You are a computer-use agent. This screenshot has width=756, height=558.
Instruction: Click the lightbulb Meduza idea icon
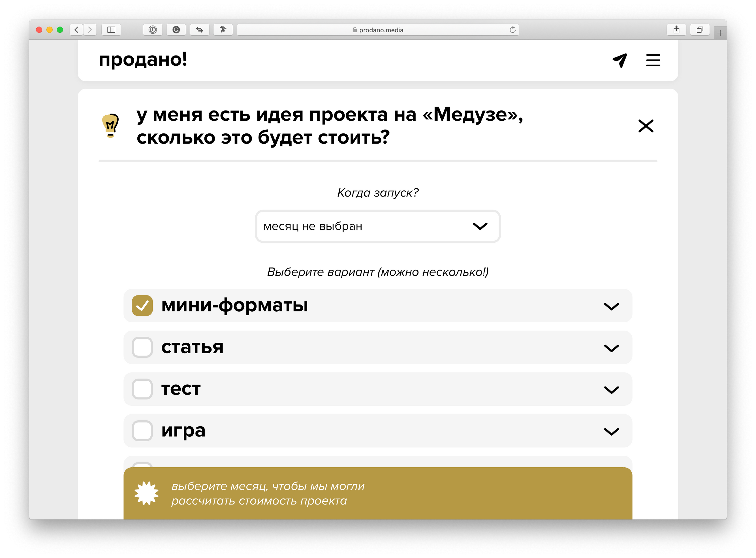coord(110,126)
